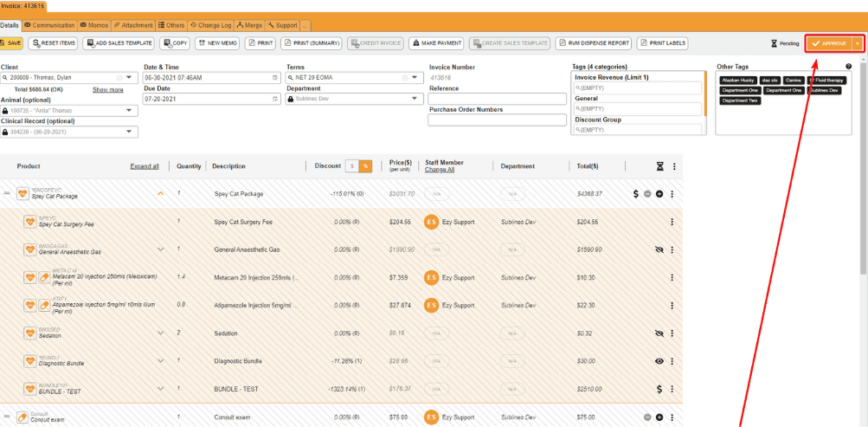Expand the General Anaesthetic Gas row
This screenshot has height=427, width=868.
pos(161,249)
